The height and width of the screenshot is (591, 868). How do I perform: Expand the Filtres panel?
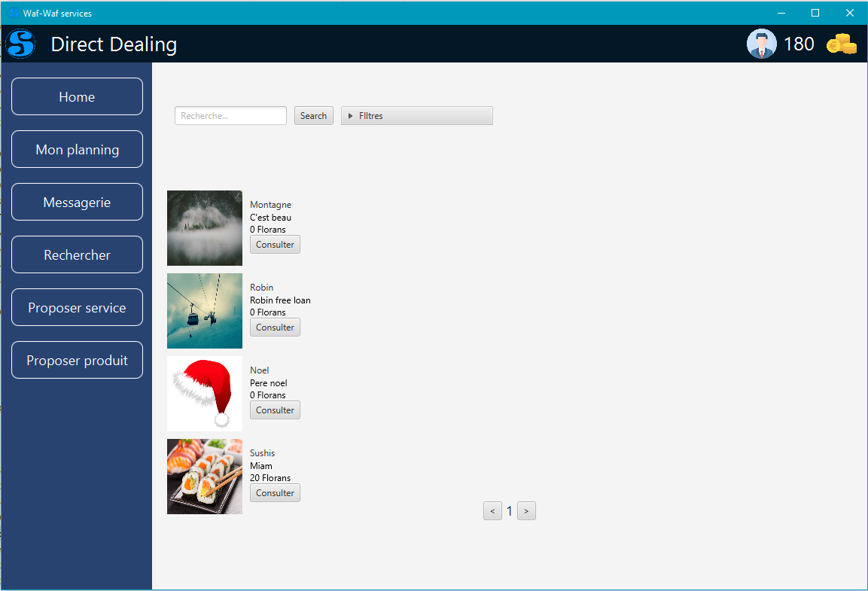coord(416,116)
